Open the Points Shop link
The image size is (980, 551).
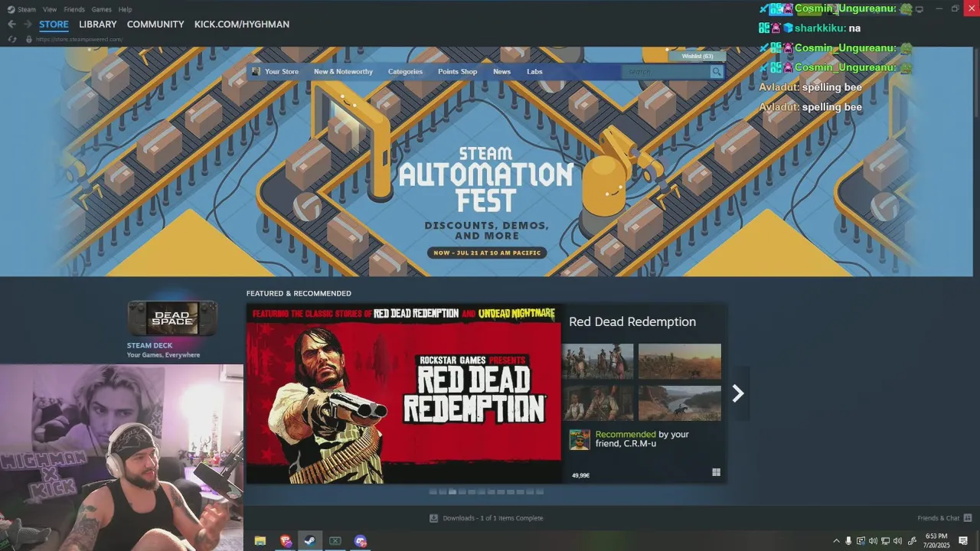click(x=457, y=72)
